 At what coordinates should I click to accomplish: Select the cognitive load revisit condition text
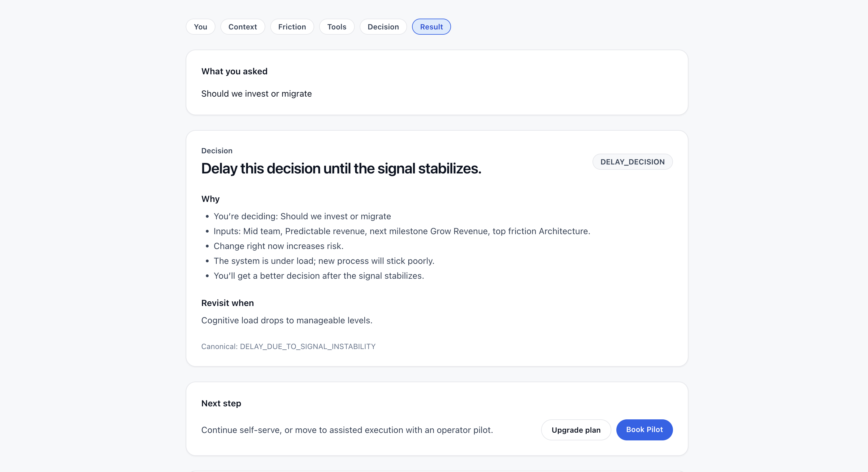287,320
